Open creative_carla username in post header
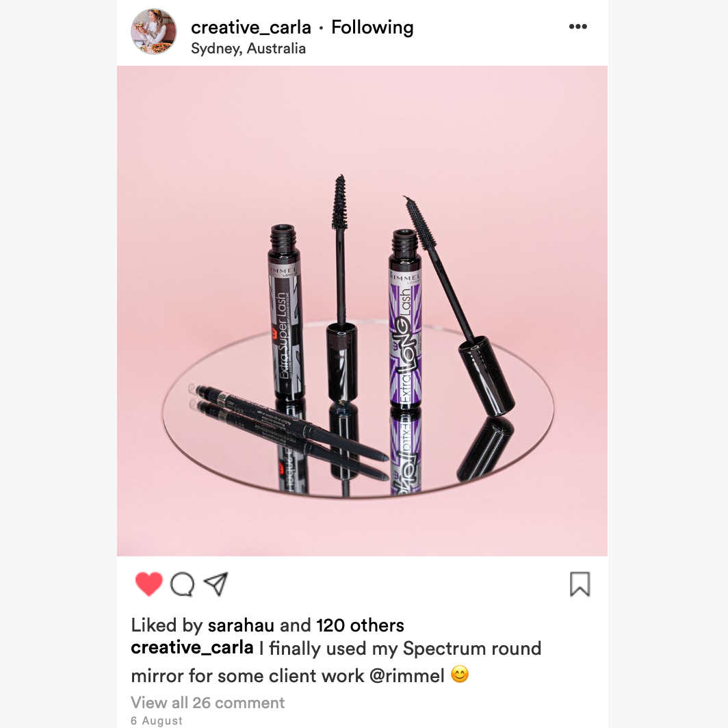Screen dimensions: 728x728 click(x=250, y=28)
